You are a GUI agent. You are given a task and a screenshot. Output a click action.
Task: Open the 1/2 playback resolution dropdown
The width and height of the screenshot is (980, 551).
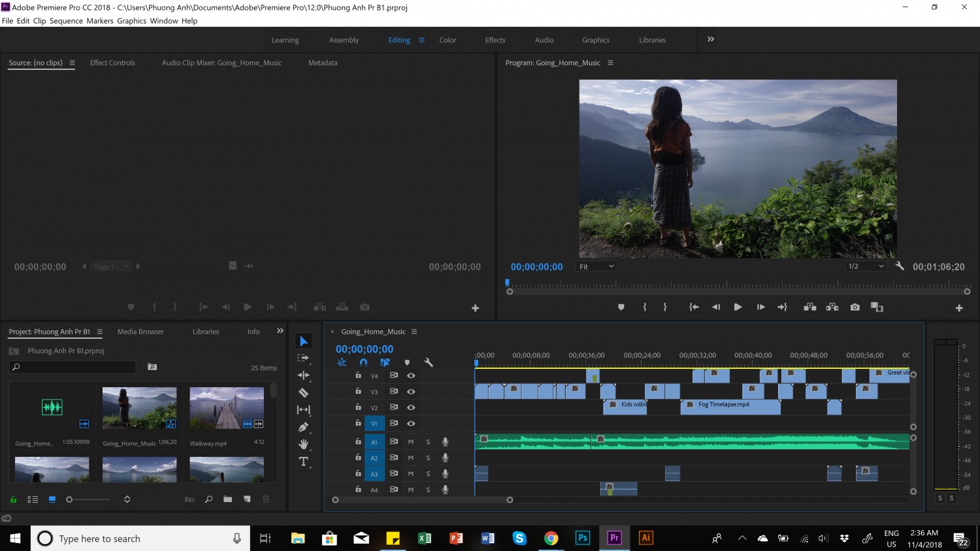(x=866, y=266)
